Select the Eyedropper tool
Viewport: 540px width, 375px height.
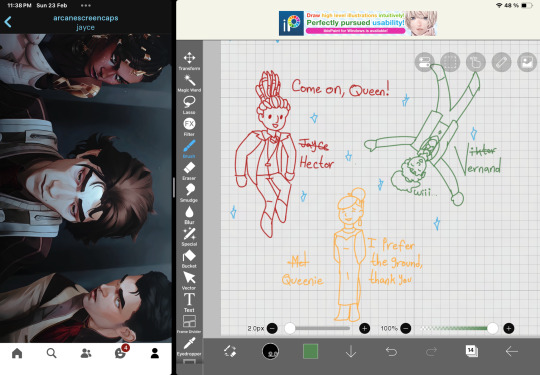tap(189, 346)
